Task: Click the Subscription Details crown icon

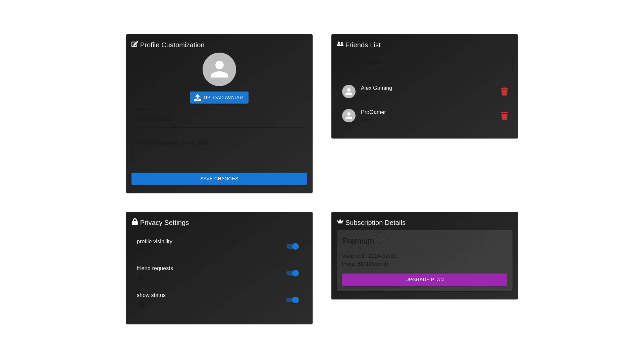Action: click(x=340, y=222)
